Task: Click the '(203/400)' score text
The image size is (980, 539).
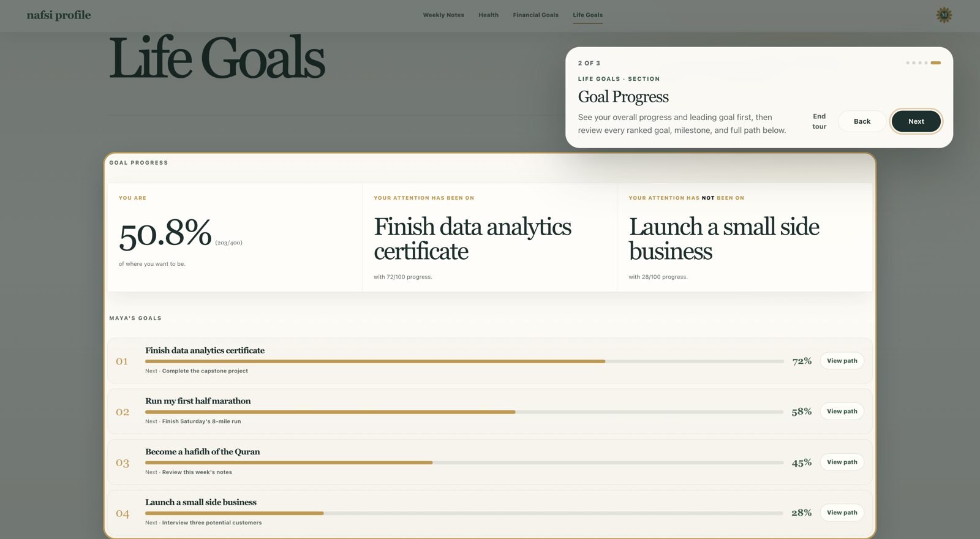Action: click(228, 243)
